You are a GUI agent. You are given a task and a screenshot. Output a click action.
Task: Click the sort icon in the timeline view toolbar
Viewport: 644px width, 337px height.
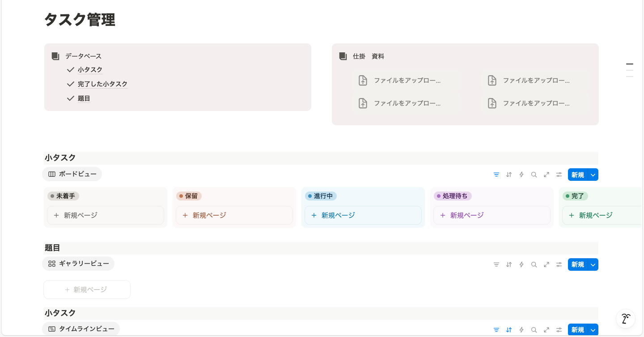(x=508, y=330)
